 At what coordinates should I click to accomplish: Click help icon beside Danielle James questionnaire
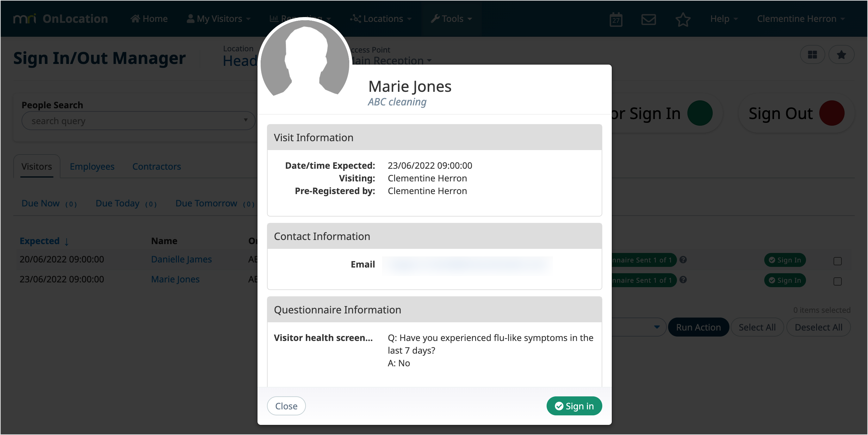683,260
